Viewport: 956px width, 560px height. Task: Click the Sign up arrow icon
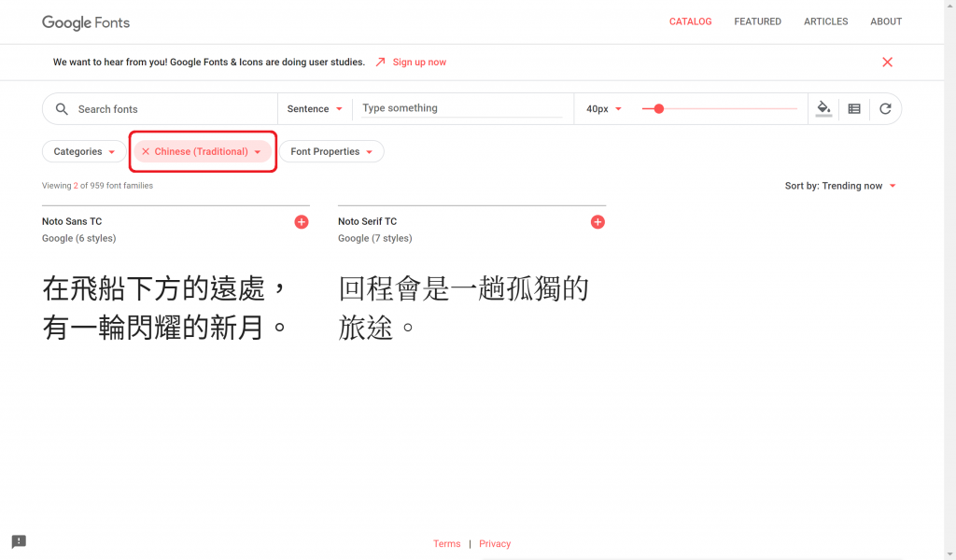click(x=381, y=63)
